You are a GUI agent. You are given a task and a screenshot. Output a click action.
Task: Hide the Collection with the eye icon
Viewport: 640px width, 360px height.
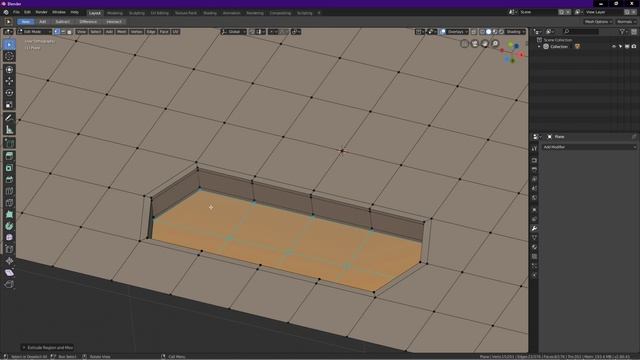pyautogui.click(x=613, y=47)
